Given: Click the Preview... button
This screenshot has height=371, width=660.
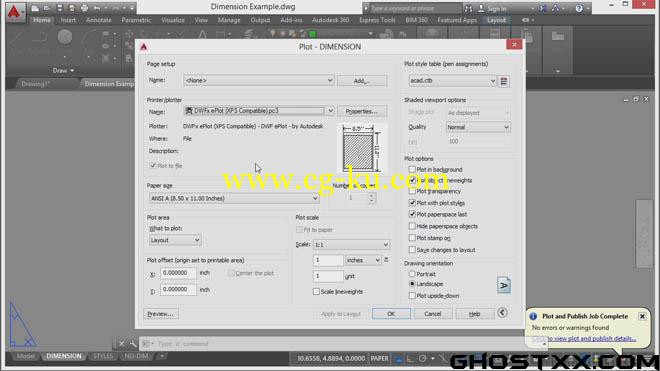Looking at the screenshot, I should pos(161,314).
